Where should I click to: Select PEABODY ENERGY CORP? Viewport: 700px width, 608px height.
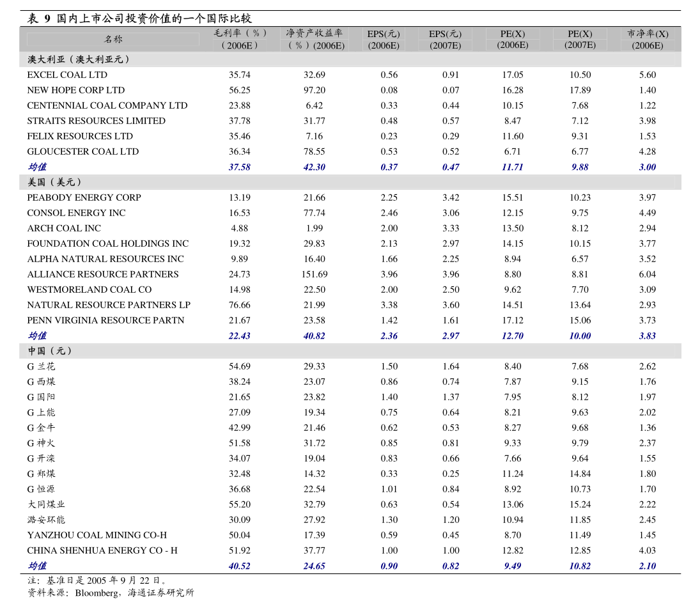84,198
